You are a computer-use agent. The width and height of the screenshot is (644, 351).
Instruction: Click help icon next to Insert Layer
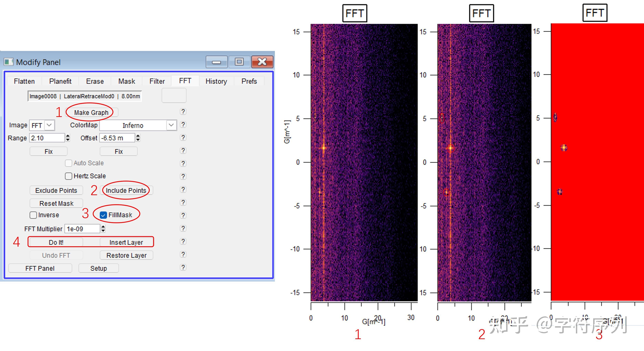coord(183,241)
